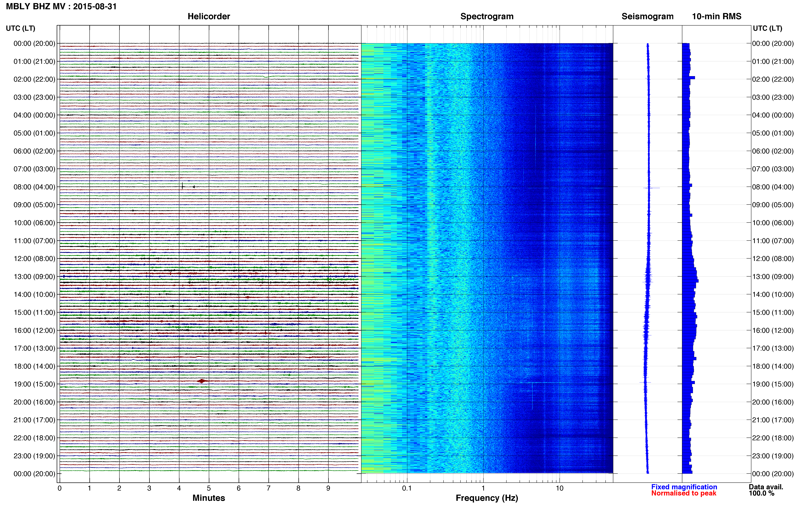The height and width of the screenshot is (508, 812).
Task: Click minute tick label '2' under the helicorder
Action: (x=119, y=488)
